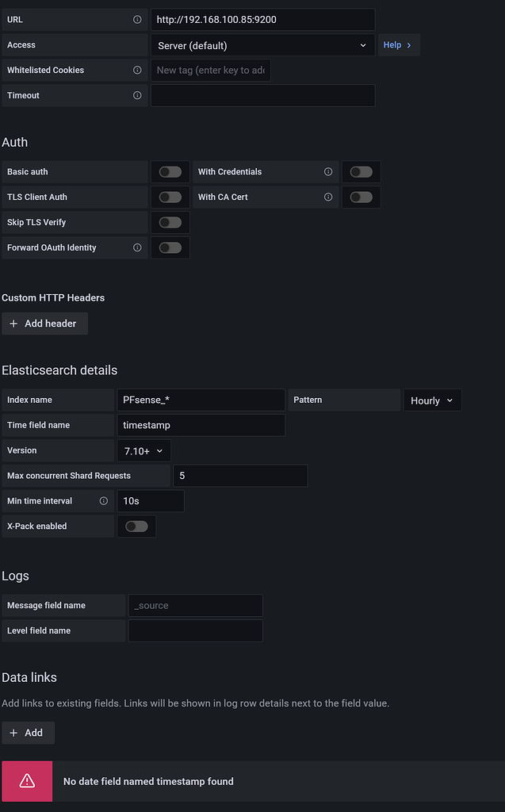The width and height of the screenshot is (505, 812).
Task: Select the Time field name input
Action: coord(201,425)
